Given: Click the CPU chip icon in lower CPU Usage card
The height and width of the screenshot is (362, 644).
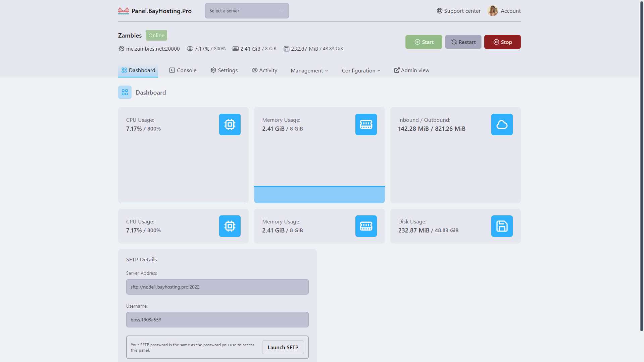Looking at the screenshot, I should (x=230, y=226).
